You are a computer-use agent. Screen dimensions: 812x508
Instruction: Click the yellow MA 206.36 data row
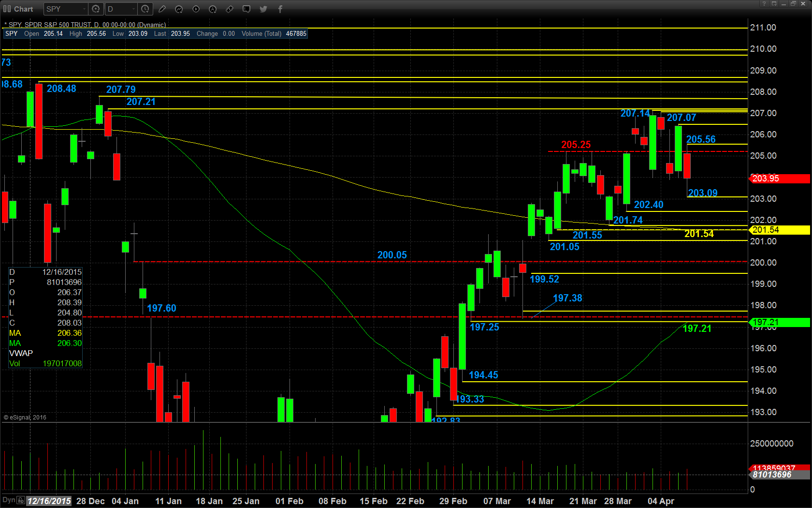45,333
